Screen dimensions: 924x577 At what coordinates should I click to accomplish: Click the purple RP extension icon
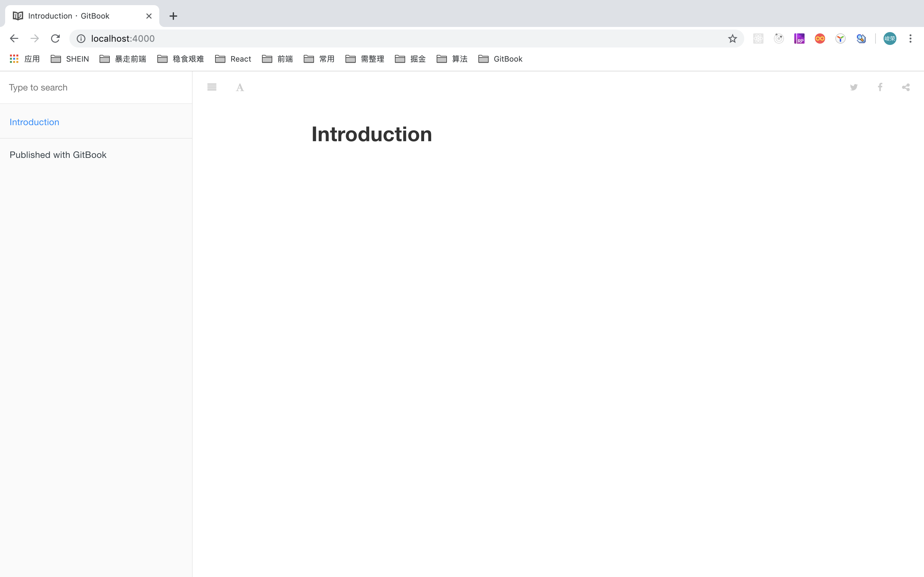click(x=799, y=39)
